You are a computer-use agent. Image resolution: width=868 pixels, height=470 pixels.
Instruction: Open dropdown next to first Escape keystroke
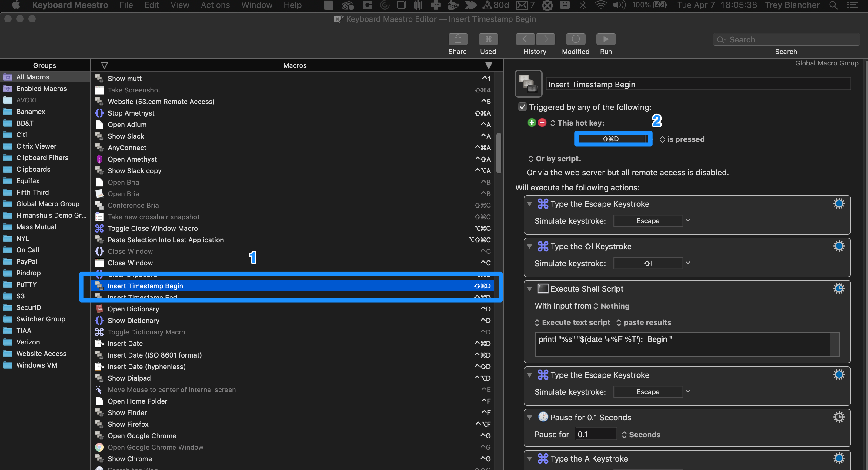[x=688, y=220]
